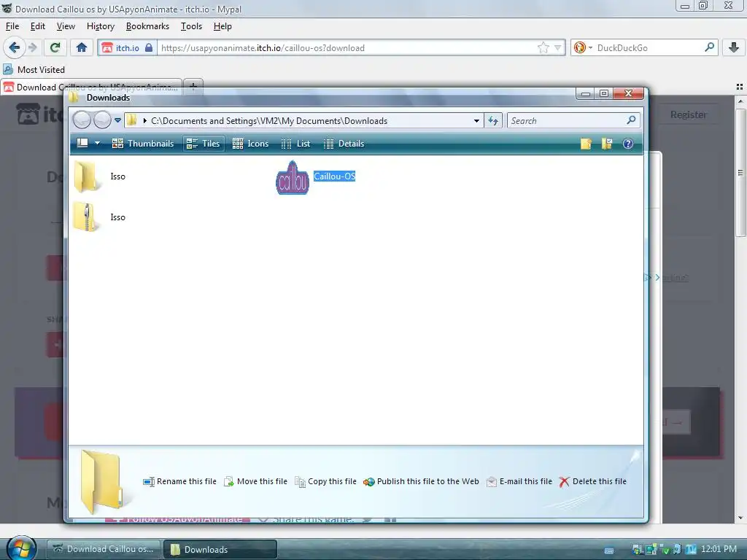
Task: Switch to Thumbnails view
Action: click(143, 144)
